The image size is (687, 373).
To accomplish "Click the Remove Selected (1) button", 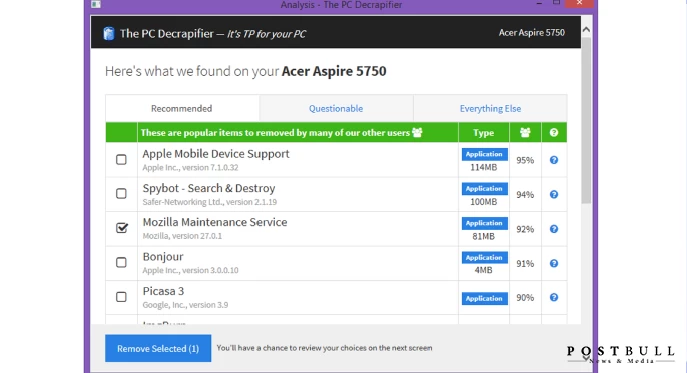I will click(x=158, y=348).
